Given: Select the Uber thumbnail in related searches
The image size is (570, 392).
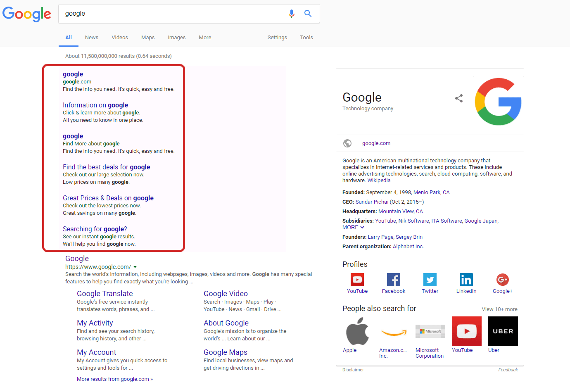Looking at the screenshot, I should pos(503,331).
